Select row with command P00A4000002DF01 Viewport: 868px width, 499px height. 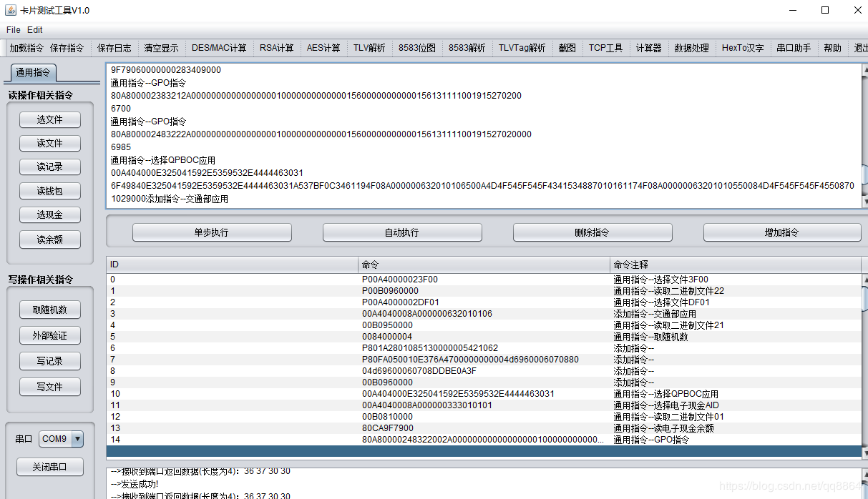coord(484,302)
